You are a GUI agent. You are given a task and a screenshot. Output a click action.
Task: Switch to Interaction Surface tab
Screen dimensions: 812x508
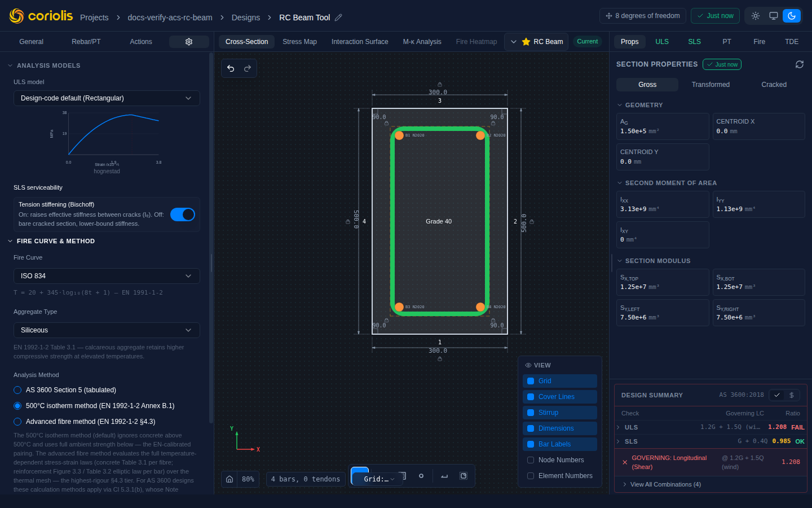pyautogui.click(x=360, y=42)
